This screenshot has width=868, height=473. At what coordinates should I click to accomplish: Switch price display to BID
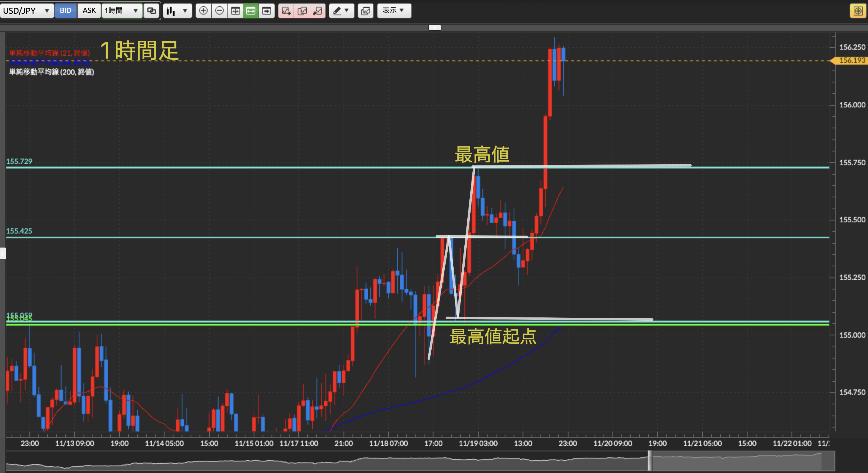pyautogui.click(x=66, y=11)
